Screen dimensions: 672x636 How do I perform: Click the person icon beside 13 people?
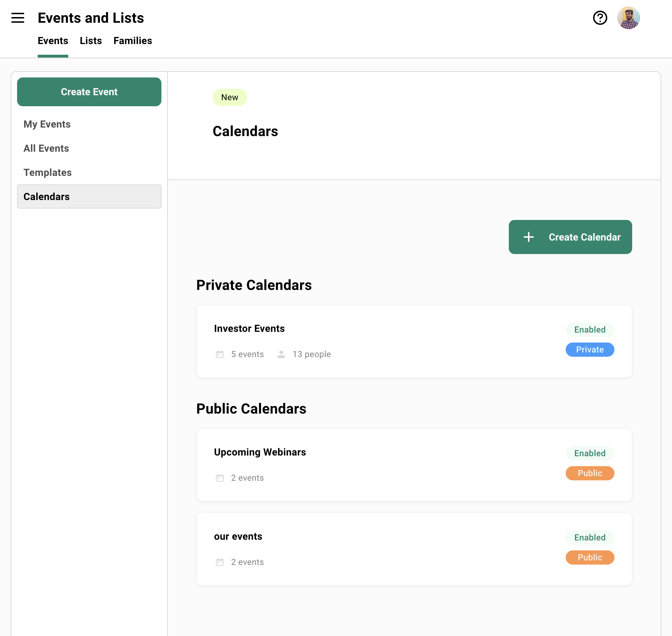pyautogui.click(x=281, y=354)
